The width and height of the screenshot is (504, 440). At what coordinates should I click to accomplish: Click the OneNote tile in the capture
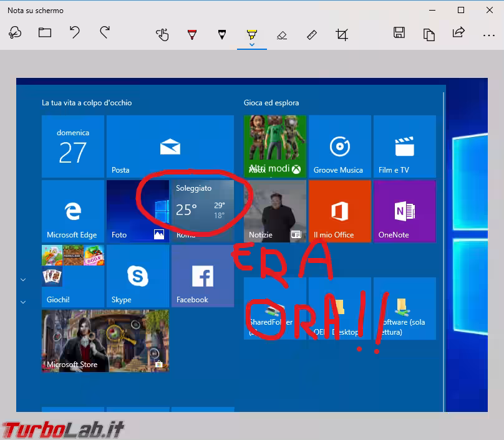pyautogui.click(x=404, y=211)
